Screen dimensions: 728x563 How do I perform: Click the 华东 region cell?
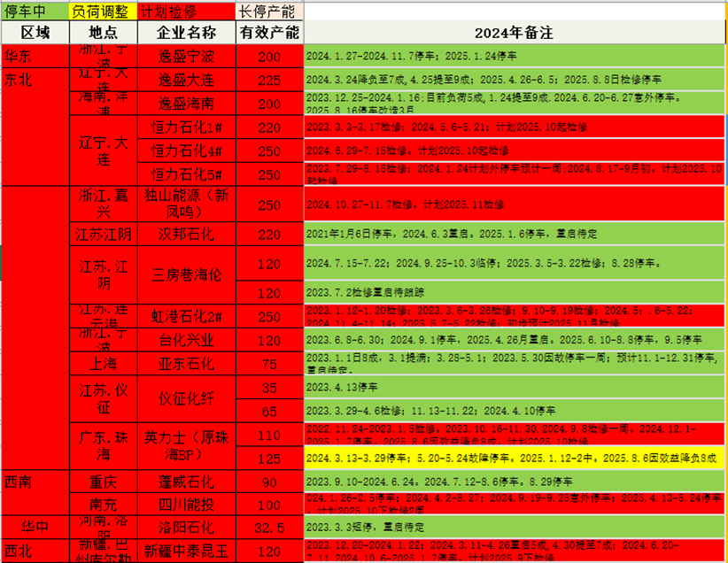click(x=35, y=57)
